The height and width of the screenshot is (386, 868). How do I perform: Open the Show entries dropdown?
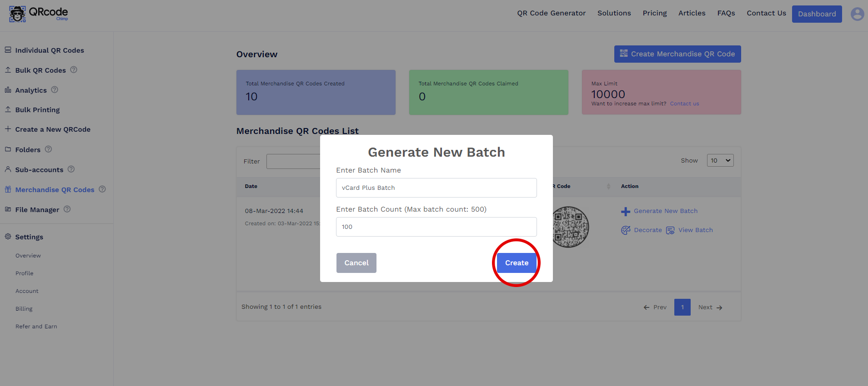pos(720,160)
